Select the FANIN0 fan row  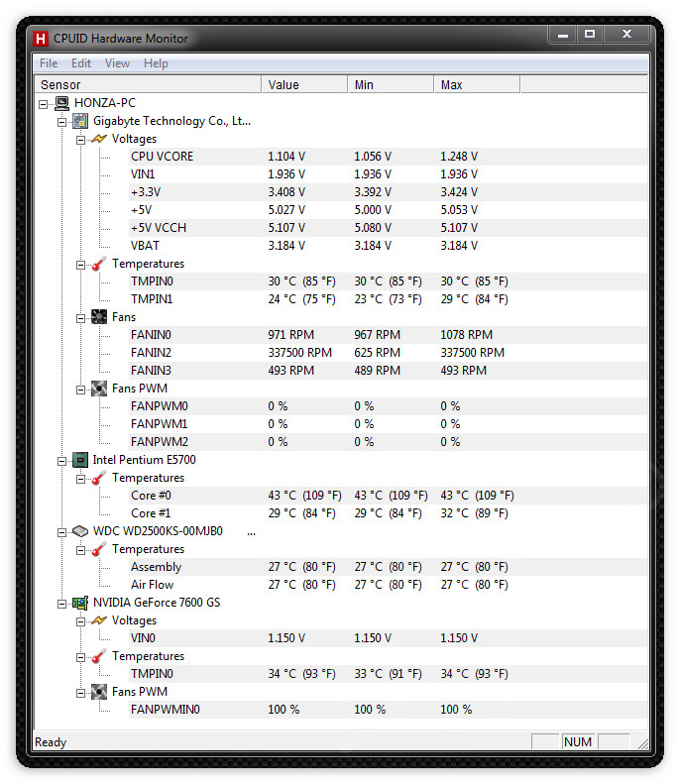(388, 335)
